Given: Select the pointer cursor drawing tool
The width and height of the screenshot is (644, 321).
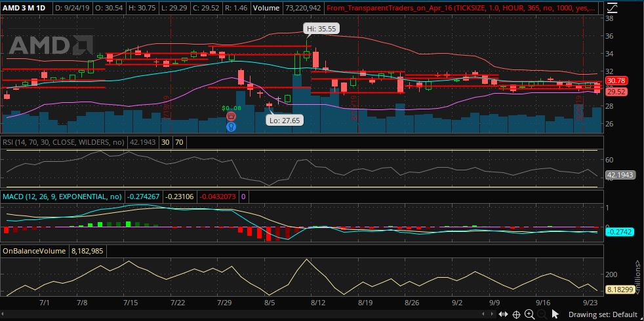Looking at the screenshot, I should pos(555,314).
